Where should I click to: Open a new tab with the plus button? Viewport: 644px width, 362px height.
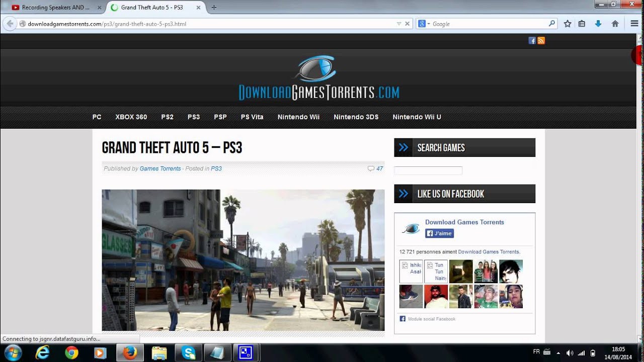(214, 8)
